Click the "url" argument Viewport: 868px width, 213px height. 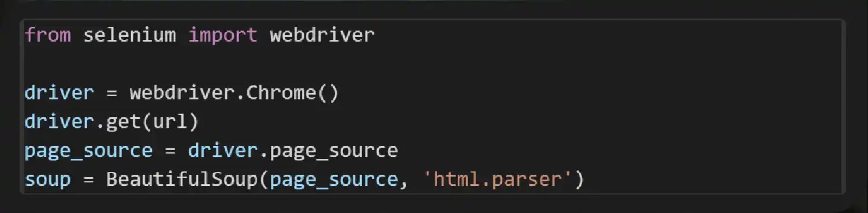click(x=170, y=122)
